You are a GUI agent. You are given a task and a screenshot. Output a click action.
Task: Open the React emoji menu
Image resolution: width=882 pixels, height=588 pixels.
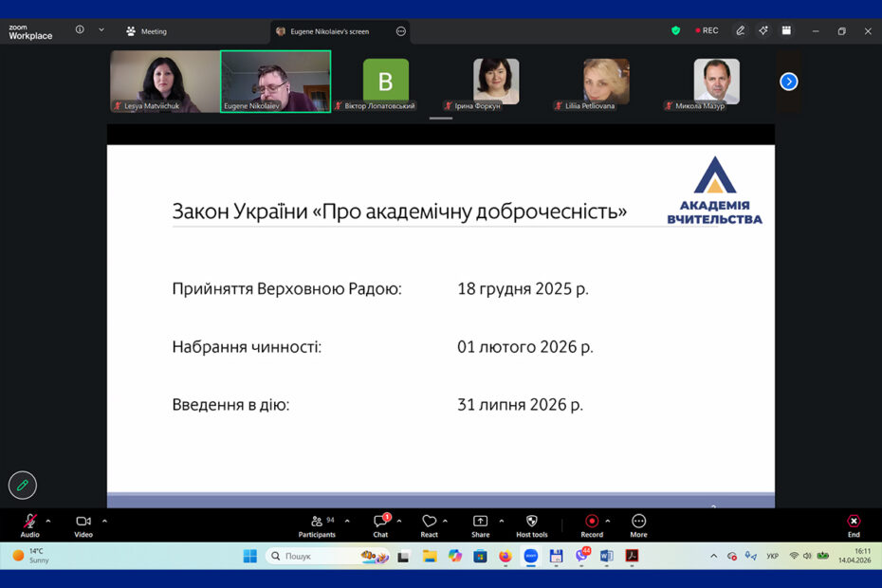(x=429, y=523)
